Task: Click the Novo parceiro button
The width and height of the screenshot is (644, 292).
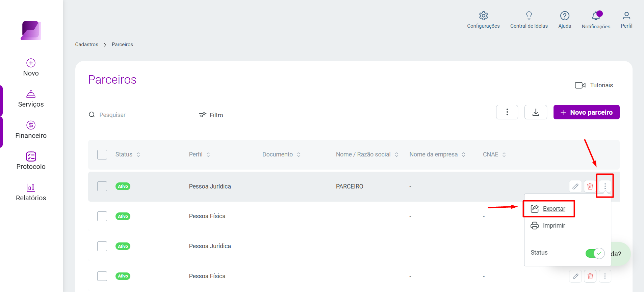Action: 586,112
